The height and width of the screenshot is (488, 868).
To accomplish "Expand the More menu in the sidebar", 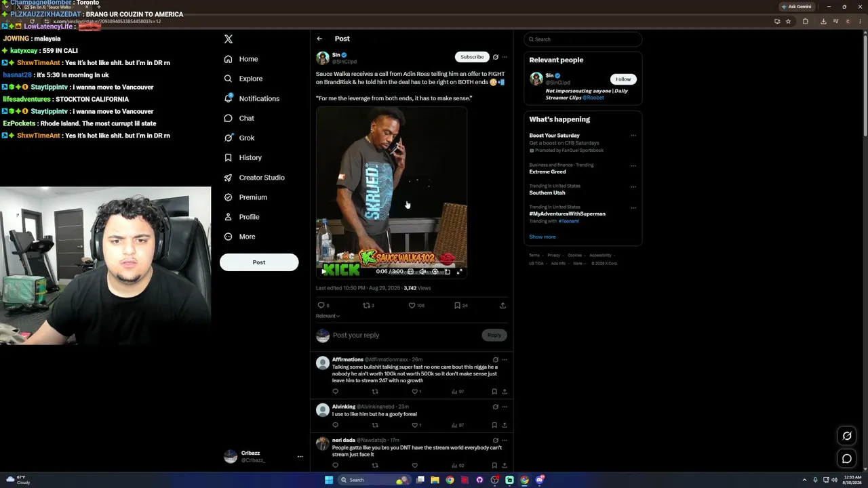I will tap(239, 237).
